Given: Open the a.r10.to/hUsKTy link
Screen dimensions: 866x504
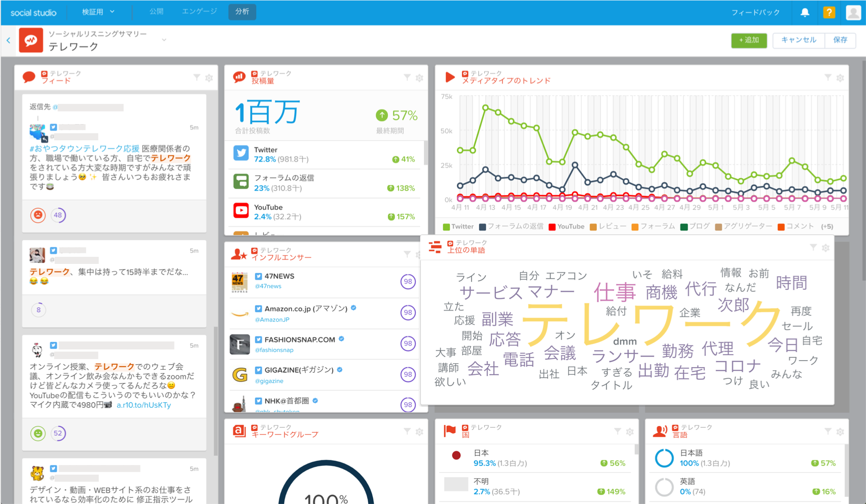Looking at the screenshot, I should [143, 405].
